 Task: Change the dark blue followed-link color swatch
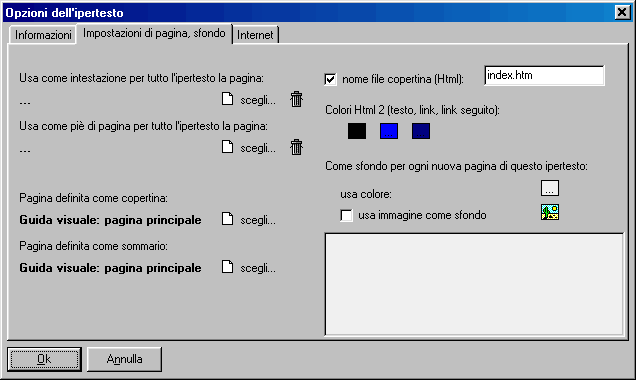[x=421, y=131]
